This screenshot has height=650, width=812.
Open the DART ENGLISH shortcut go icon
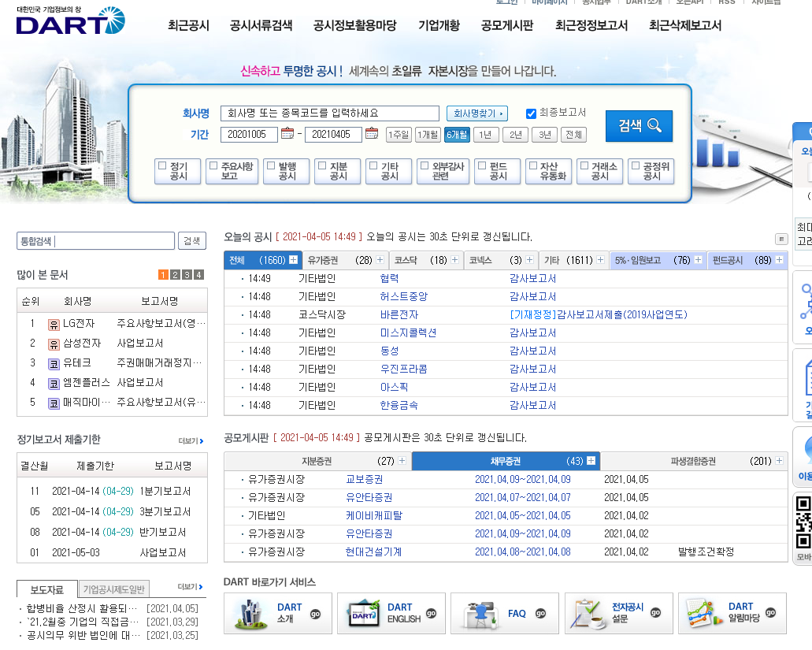click(x=431, y=613)
